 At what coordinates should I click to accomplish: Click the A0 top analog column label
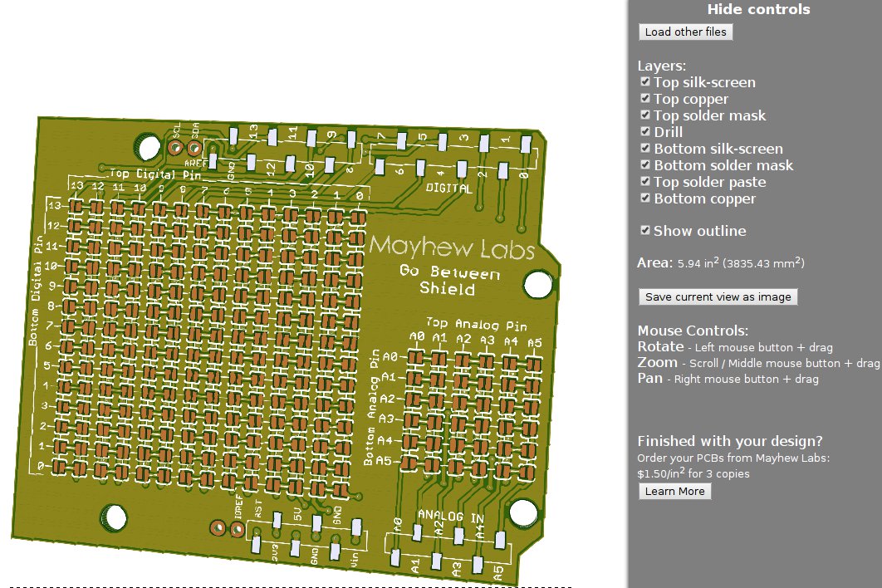[417, 336]
